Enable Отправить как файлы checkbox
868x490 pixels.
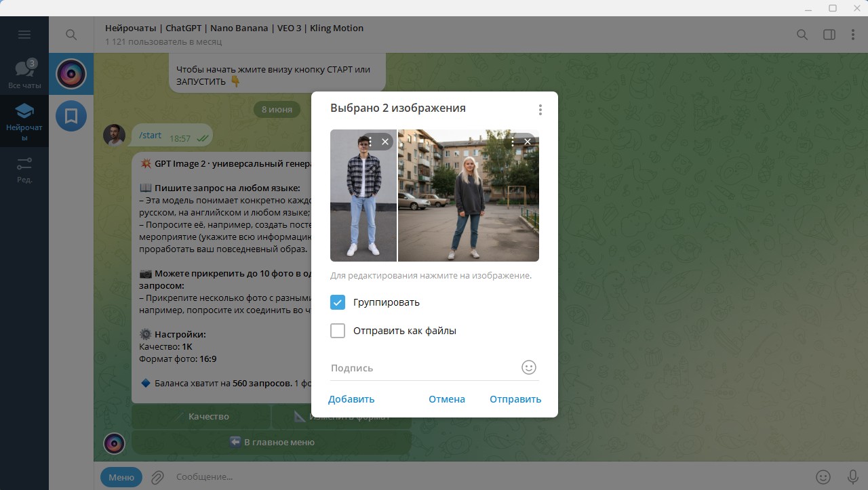[338, 331]
